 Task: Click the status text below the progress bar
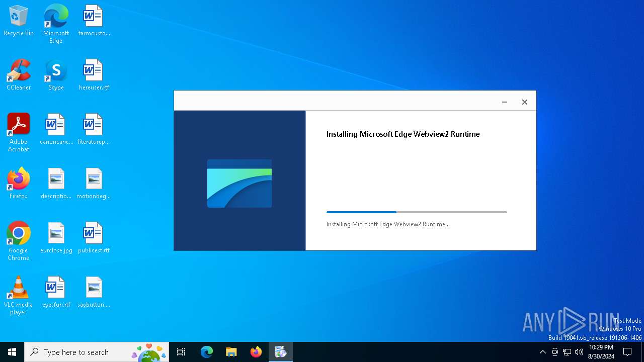point(388,224)
